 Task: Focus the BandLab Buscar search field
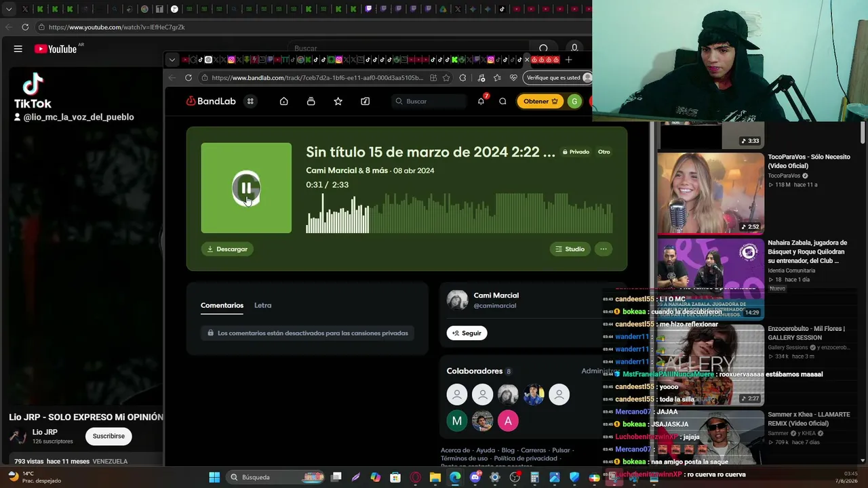(x=430, y=101)
